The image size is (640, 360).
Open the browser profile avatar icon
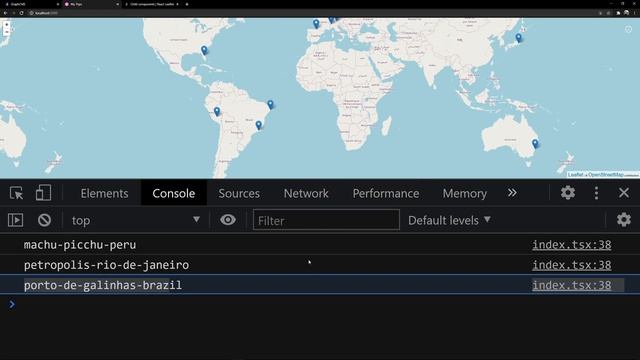(x=627, y=13)
